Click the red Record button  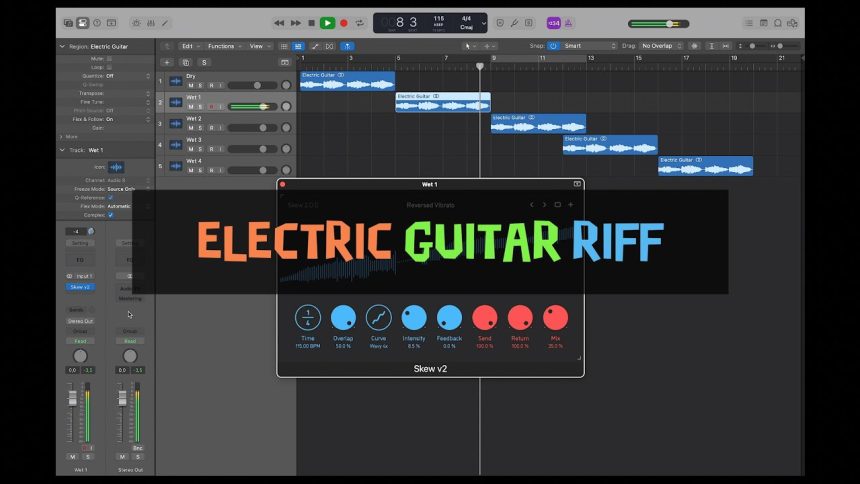point(343,23)
